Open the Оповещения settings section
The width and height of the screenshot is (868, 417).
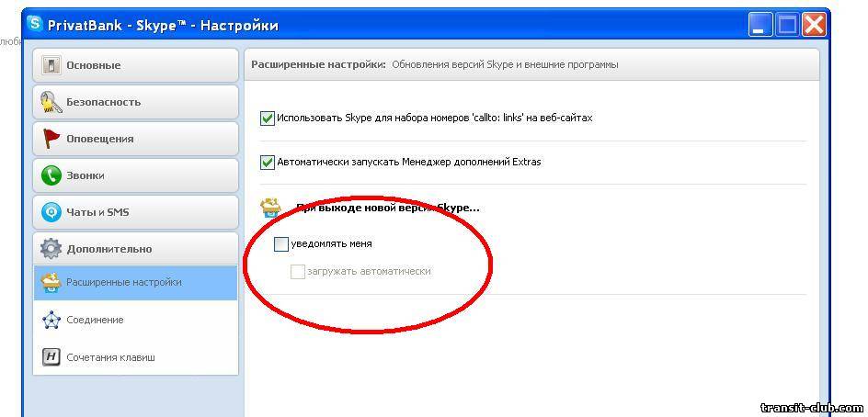click(136, 139)
